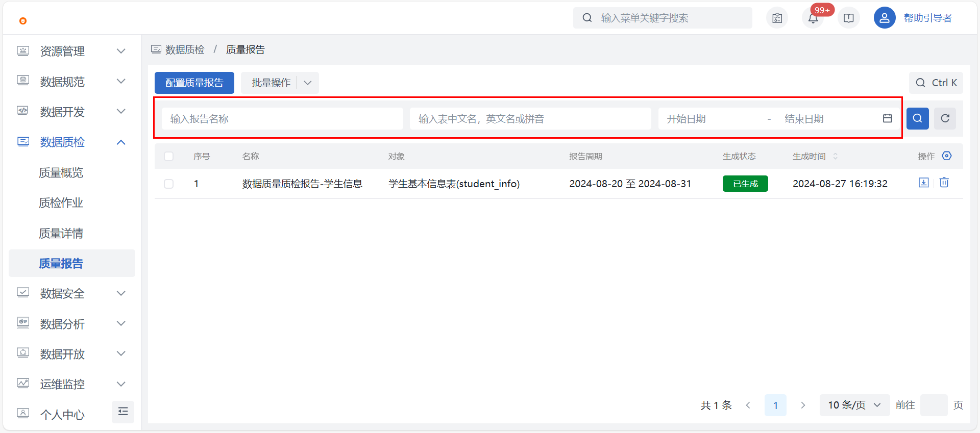The image size is (980, 433).
Task: Click magnifier icon in menu search box
Action: (x=587, y=18)
